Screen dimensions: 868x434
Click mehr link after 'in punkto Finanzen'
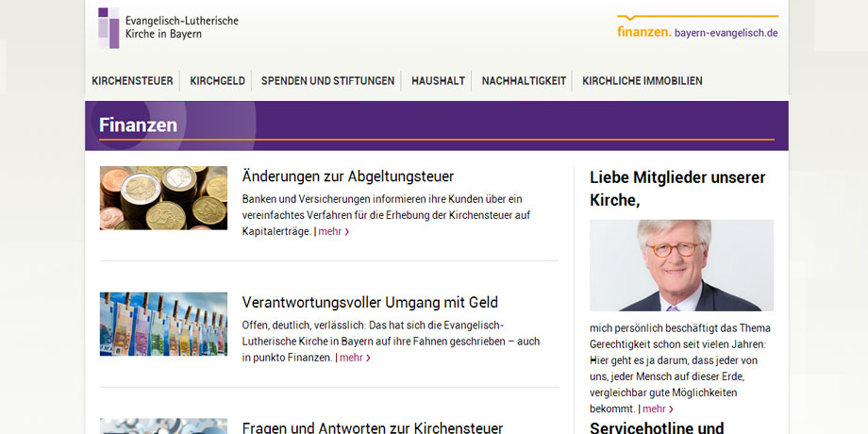click(355, 359)
